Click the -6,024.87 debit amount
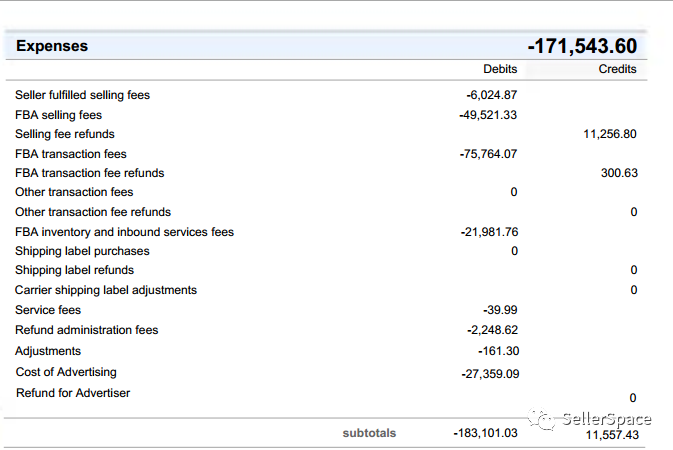Screen dimensions: 673x450 click(492, 95)
